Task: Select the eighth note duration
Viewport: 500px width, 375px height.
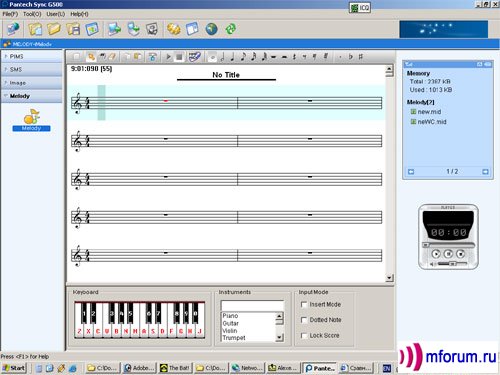Action: (243, 57)
